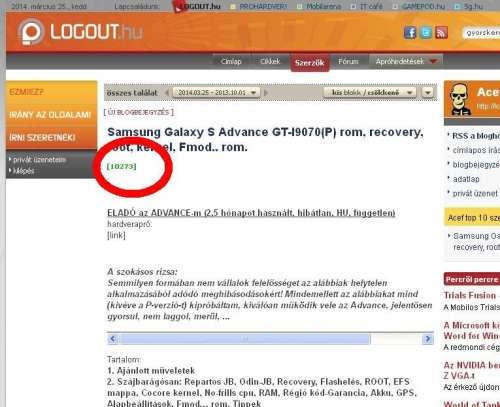Open the RSS feed icon in header
Image resolution: width=500 pixels, height=407 pixels.
point(441,33)
